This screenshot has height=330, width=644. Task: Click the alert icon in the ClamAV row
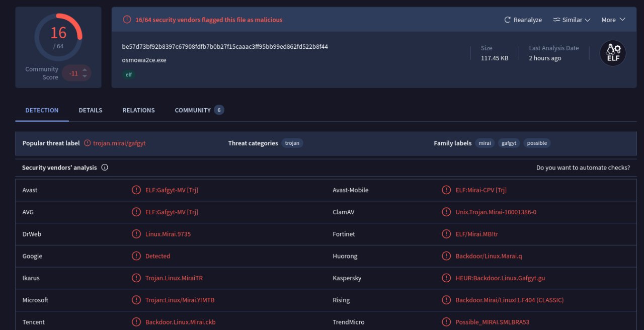(x=446, y=212)
